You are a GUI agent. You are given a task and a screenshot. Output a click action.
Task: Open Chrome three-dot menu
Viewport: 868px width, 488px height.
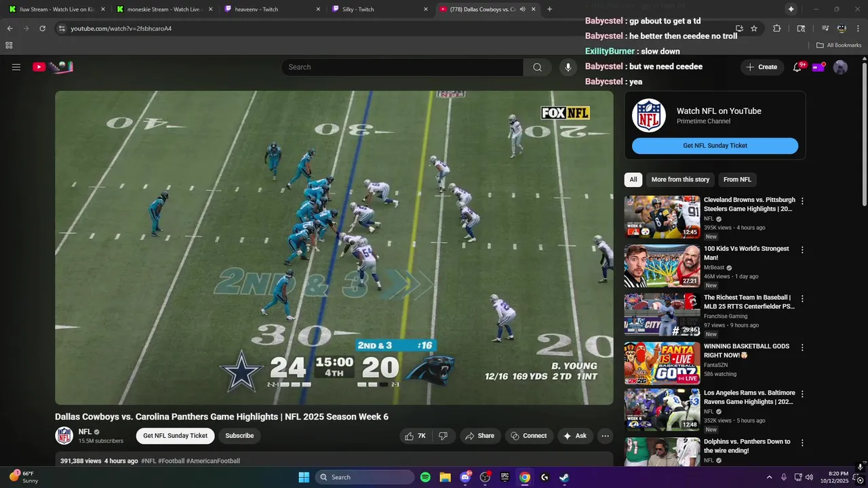pyautogui.click(x=858, y=28)
